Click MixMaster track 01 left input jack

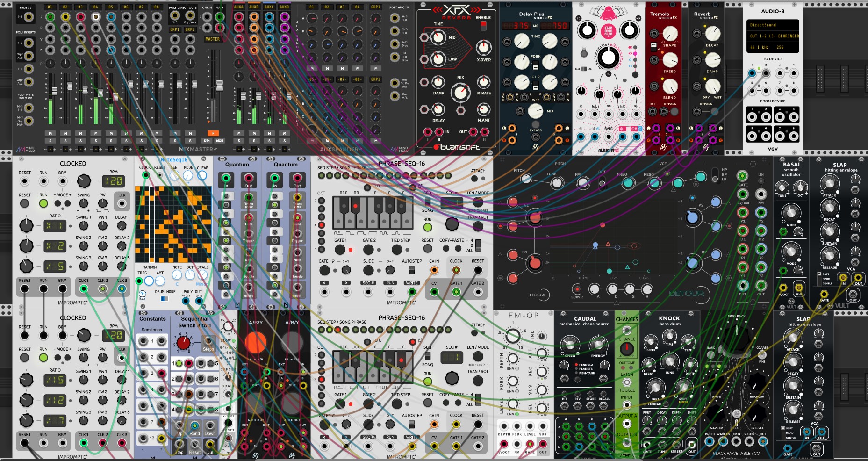point(50,17)
